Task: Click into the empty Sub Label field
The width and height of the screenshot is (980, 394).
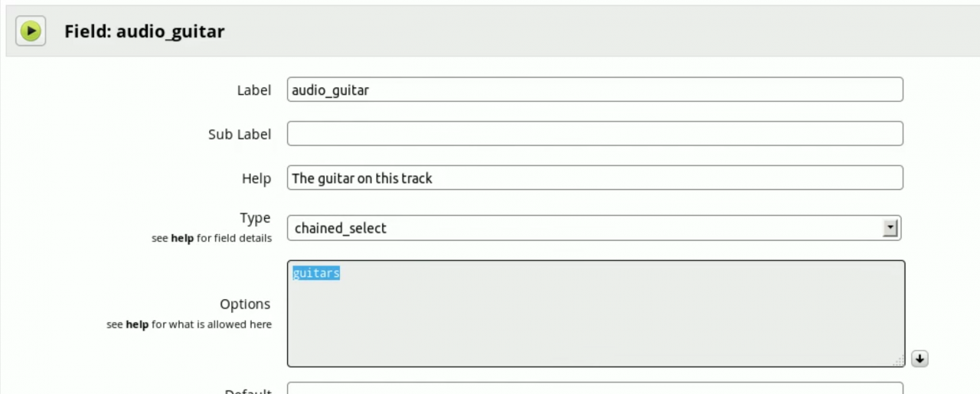Action: coord(595,134)
